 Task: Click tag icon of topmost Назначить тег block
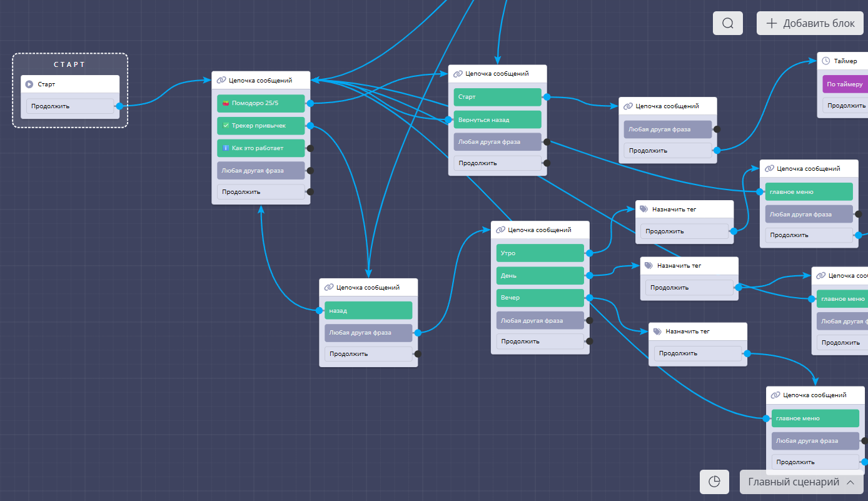coord(644,210)
